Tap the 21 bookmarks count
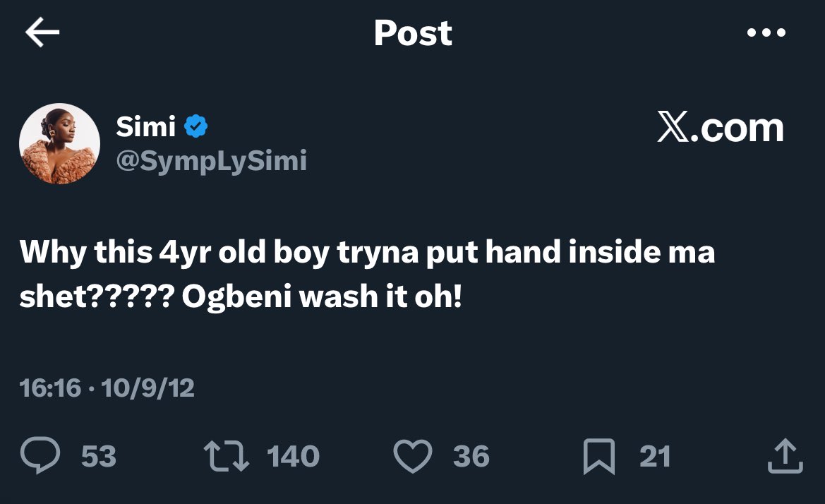825x504 pixels. 654,457
